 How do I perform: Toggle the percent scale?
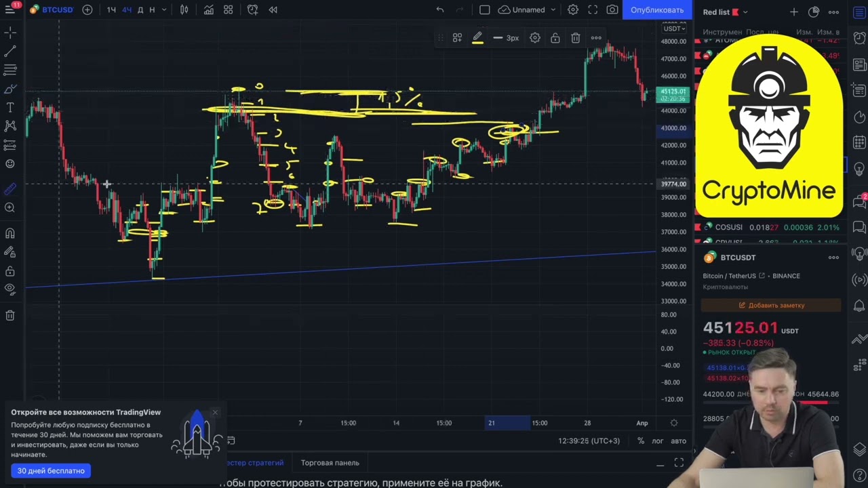click(641, 441)
